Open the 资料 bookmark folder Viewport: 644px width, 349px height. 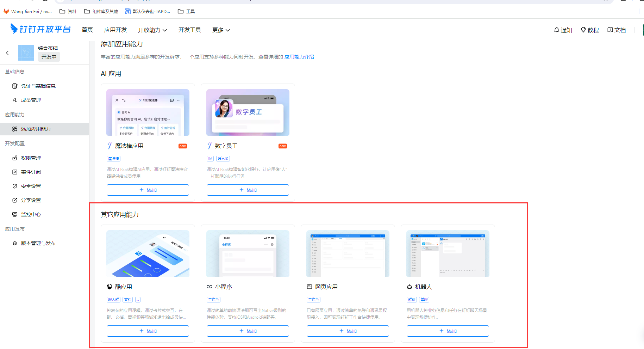pos(68,11)
